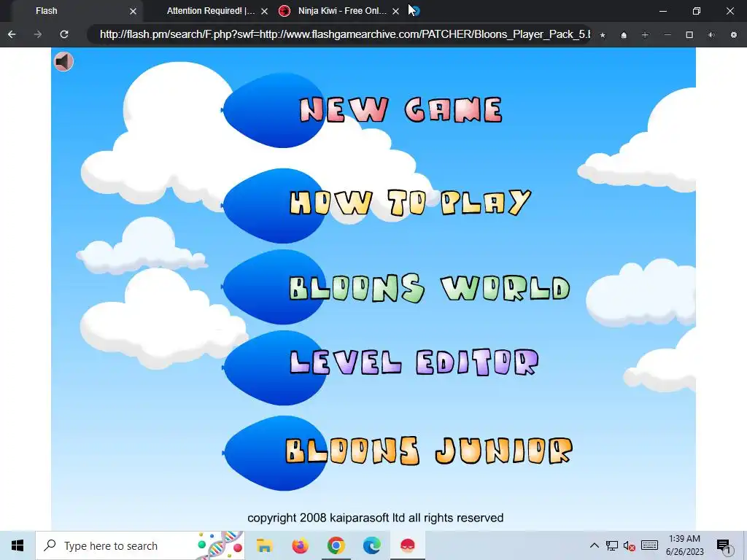Open File Explorer from the taskbar
This screenshot has height=560, width=747.
(264, 545)
